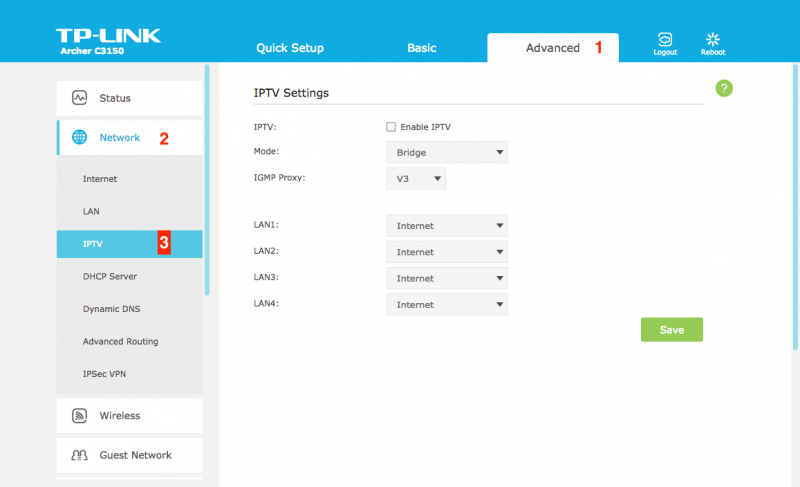Open the LAN4 dropdown
This screenshot has width=800, height=487.
click(447, 304)
